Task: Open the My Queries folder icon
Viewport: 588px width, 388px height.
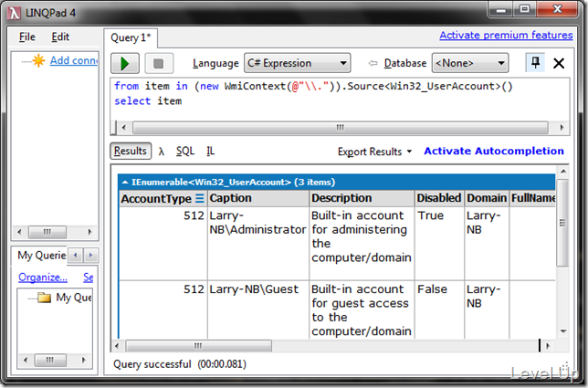Action: pos(45,298)
